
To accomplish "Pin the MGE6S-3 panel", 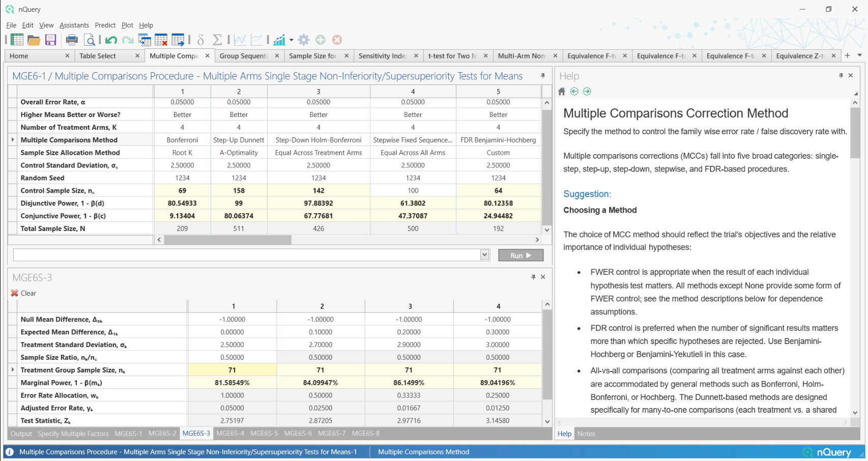I will pyautogui.click(x=533, y=277).
